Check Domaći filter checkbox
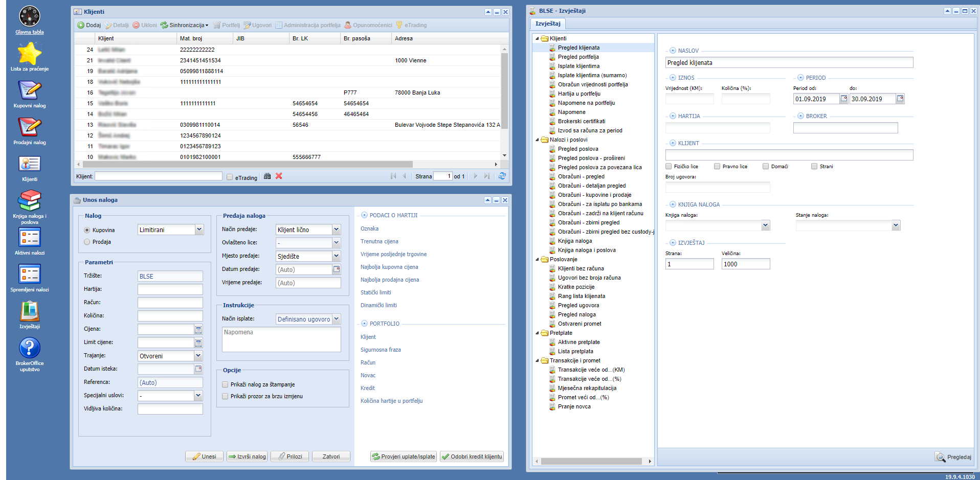The height and width of the screenshot is (480, 980). (766, 166)
